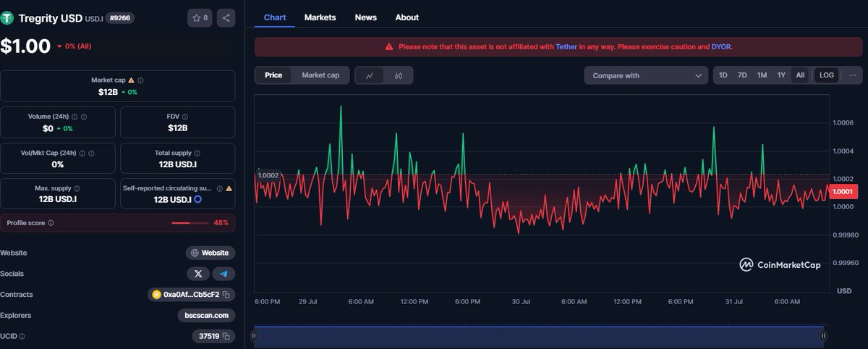Open the About tab

click(407, 17)
